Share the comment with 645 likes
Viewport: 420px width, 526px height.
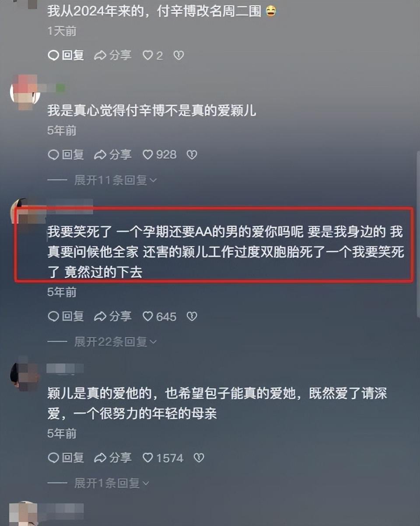point(113,316)
